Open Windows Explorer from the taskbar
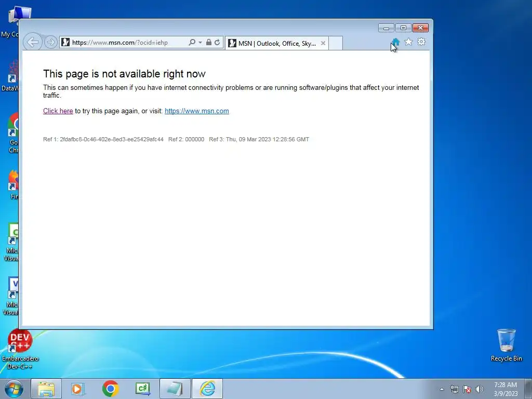The width and height of the screenshot is (532, 399). coord(46,389)
